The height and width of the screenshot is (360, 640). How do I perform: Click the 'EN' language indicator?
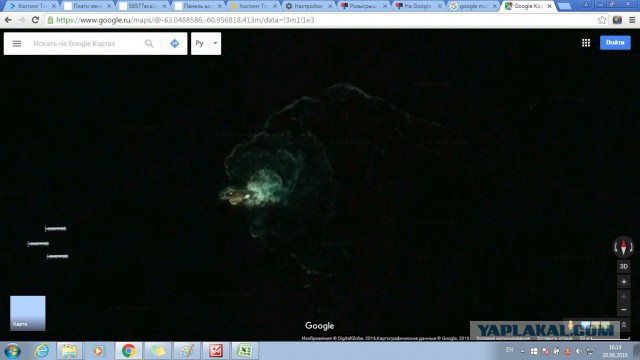(x=509, y=350)
